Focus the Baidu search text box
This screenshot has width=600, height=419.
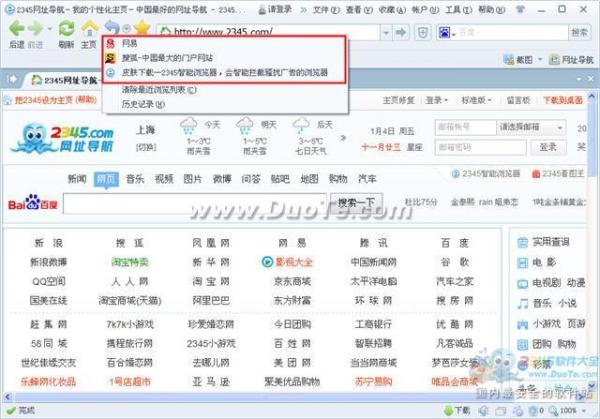pos(195,203)
